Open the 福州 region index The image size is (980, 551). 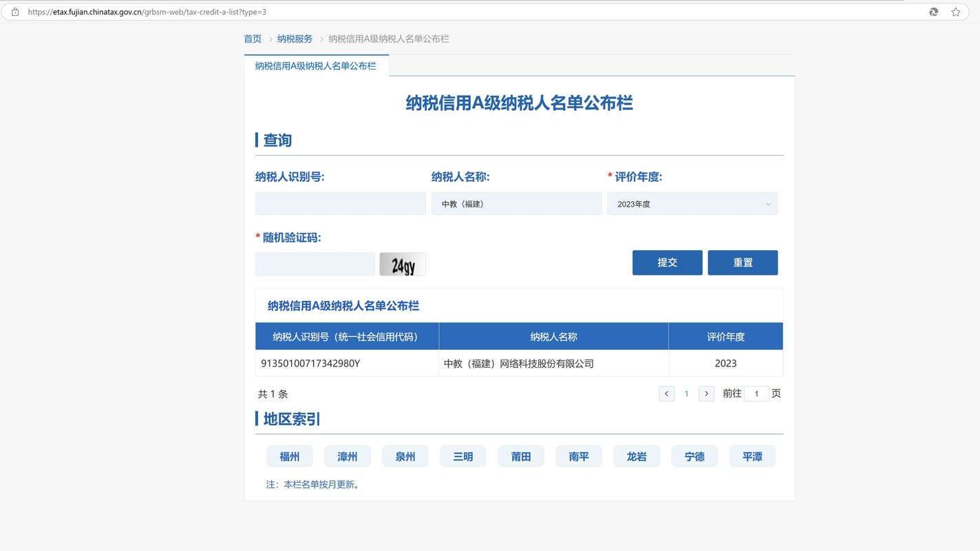pos(290,457)
